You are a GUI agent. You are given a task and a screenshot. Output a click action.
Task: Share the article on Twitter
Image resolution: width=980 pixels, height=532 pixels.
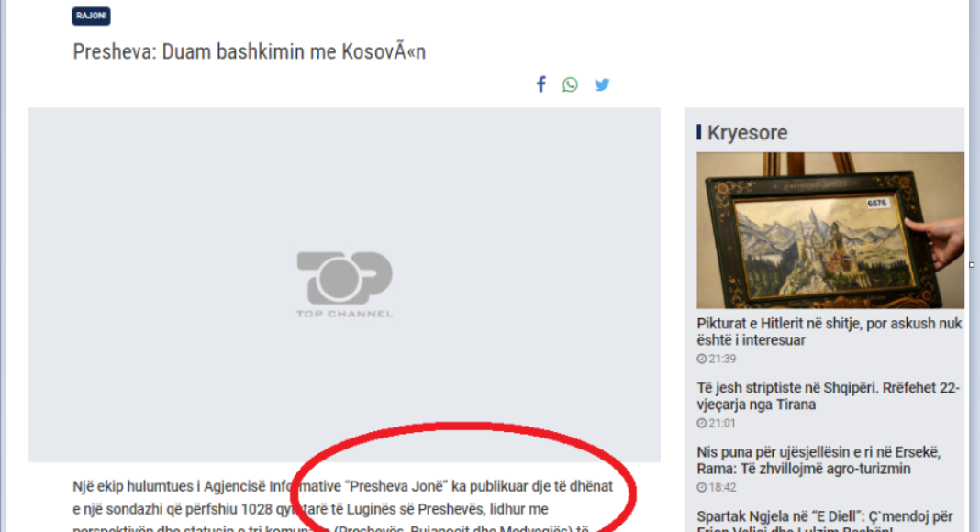pyautogui.click(x=602, y=84)
